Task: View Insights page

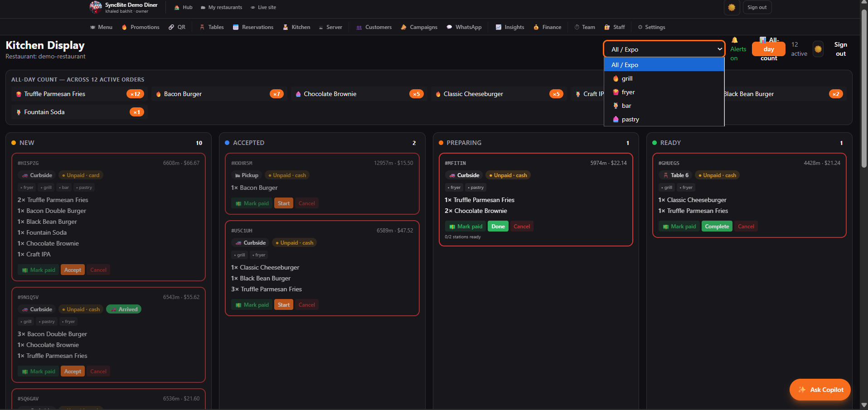Action: click(510, 27)
